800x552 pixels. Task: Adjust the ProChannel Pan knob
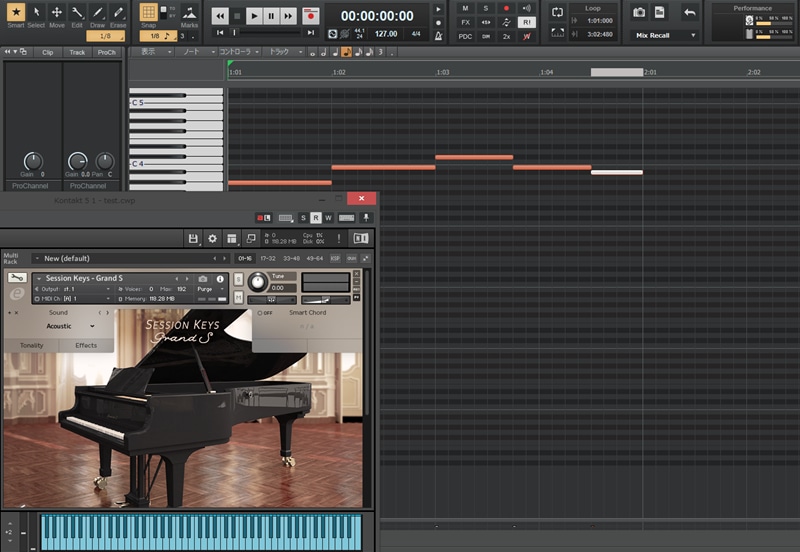[x=105, y=162]
